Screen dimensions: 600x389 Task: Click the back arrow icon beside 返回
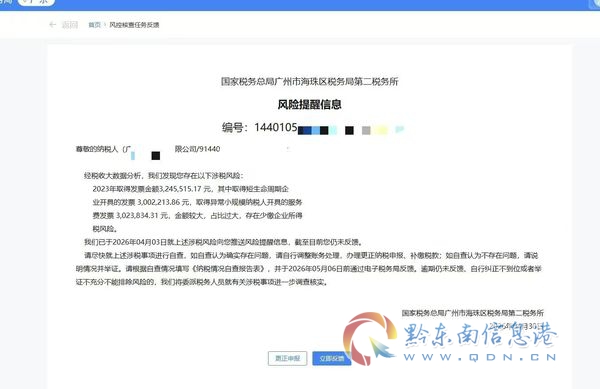[x=53, y=25]
